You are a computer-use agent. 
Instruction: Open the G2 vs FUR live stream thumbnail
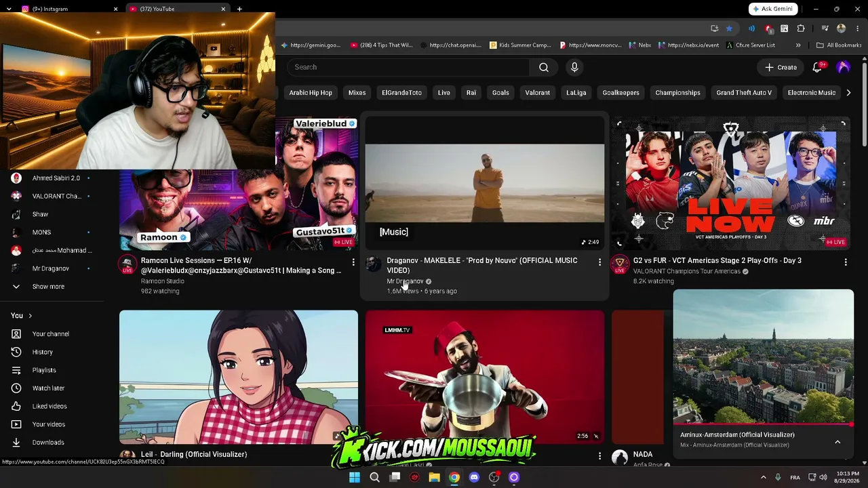pos(731,184)
